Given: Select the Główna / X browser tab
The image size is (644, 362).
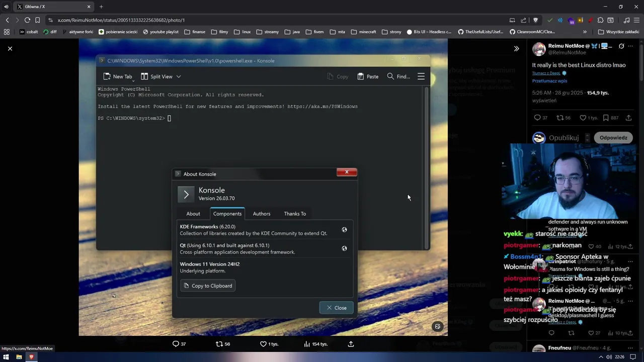Looking at the screenshot, I should 54,7.
